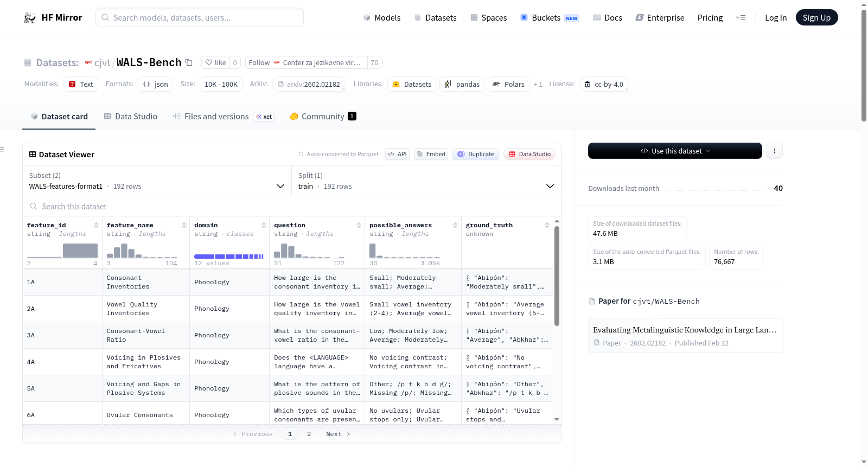The width and height of the screenshot is (868, 467).
Task: Sort by the feature_id column
Action: [96, 225]
